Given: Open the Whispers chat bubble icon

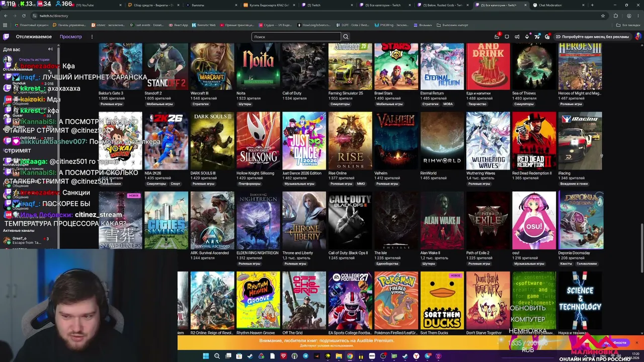Looking at the screenshot, I should 507,37.
